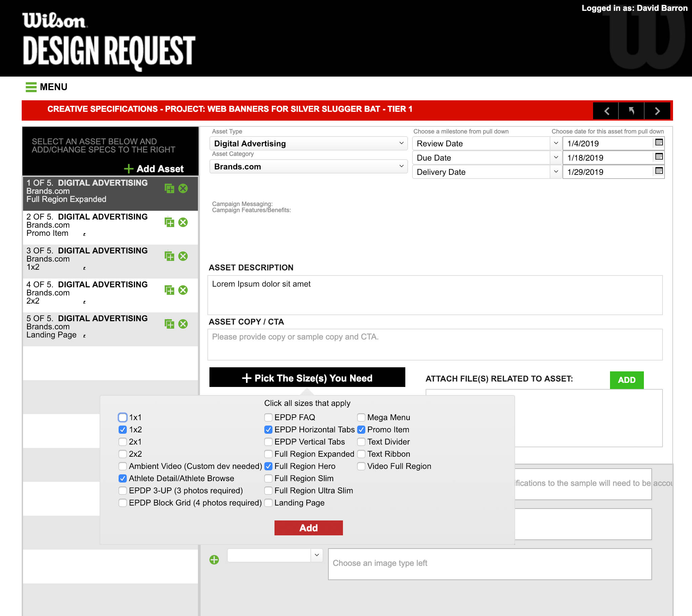Remove the Landing Page asset

pos(183,324)
